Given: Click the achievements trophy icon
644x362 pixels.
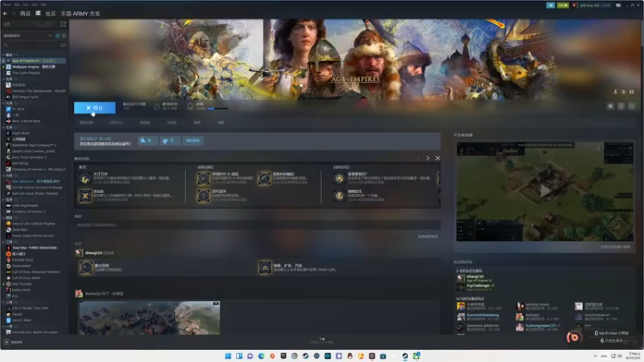Looking at the screenshot, I should point(190,106).
